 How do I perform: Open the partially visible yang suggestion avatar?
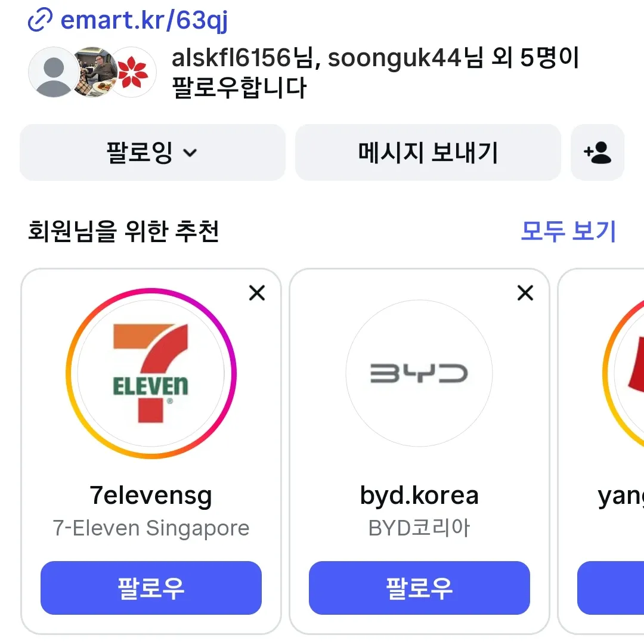click(x=624, y=373)
